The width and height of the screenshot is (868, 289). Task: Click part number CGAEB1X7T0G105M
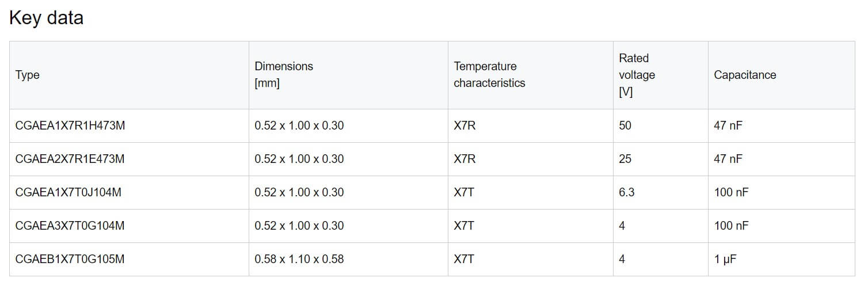(x=70, y=259)
